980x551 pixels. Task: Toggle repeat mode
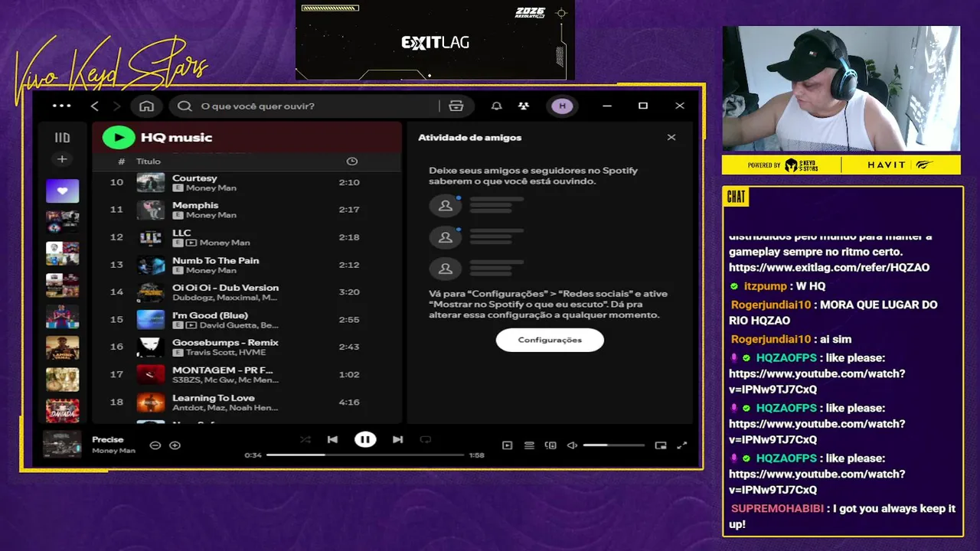pos(426,440)
